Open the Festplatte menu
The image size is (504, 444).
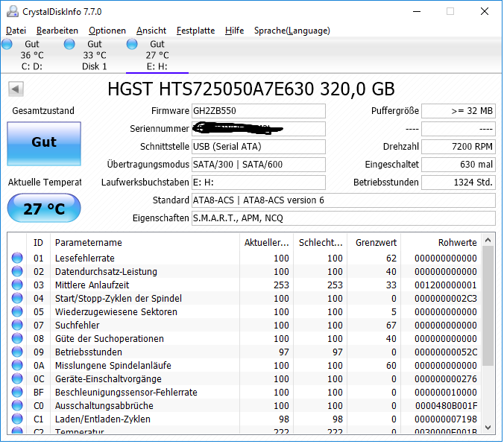[196, 31]
